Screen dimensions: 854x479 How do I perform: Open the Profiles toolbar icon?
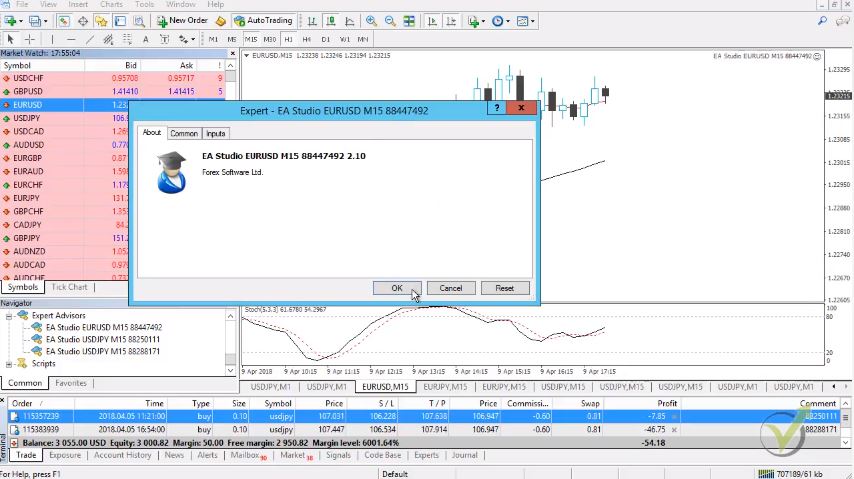tap(35, 21)
